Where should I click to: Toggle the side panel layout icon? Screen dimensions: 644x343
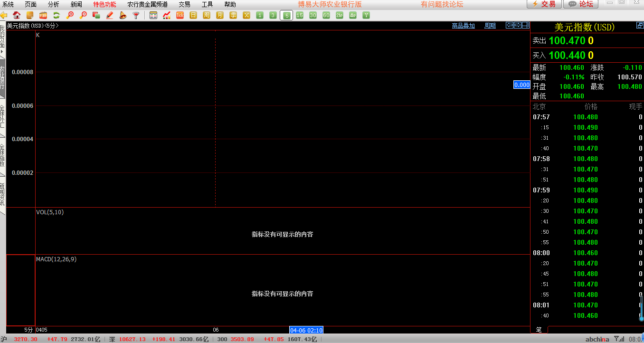pyautogui.click(x=525, y=25)
